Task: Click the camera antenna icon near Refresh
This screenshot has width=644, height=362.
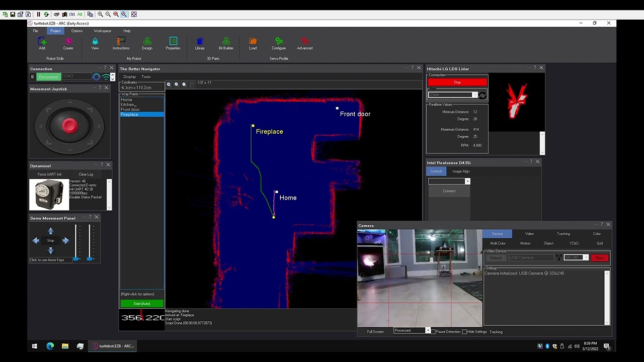Action: tap(558, 257)
